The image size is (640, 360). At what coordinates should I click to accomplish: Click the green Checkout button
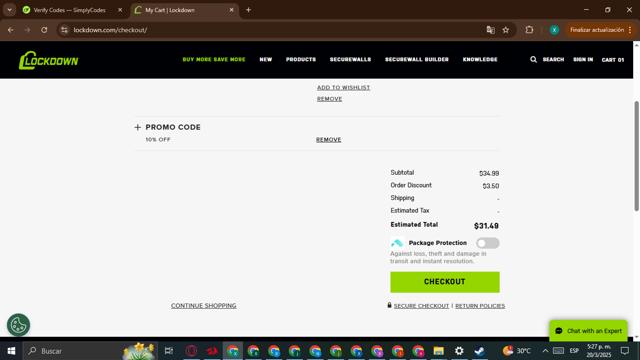tap(444, 282)
